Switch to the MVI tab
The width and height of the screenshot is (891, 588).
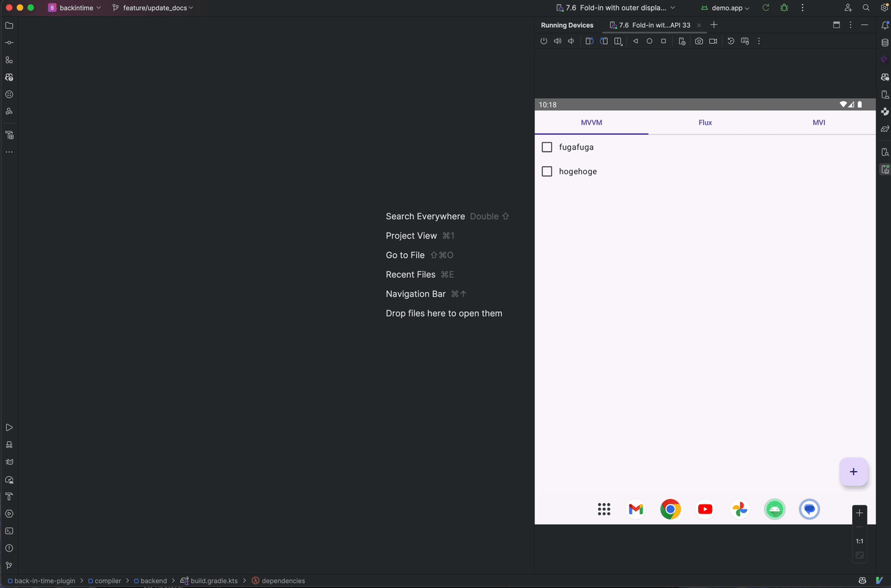[819, 122]
